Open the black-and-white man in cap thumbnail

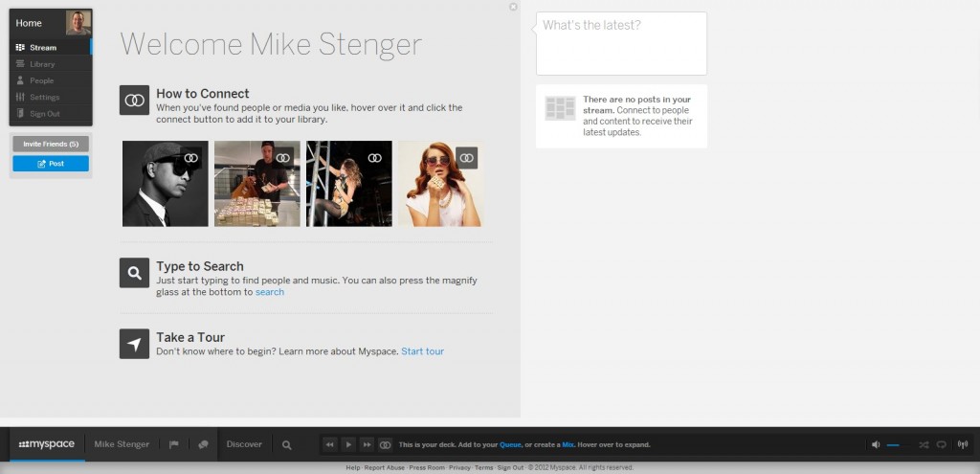pos(165,183)
